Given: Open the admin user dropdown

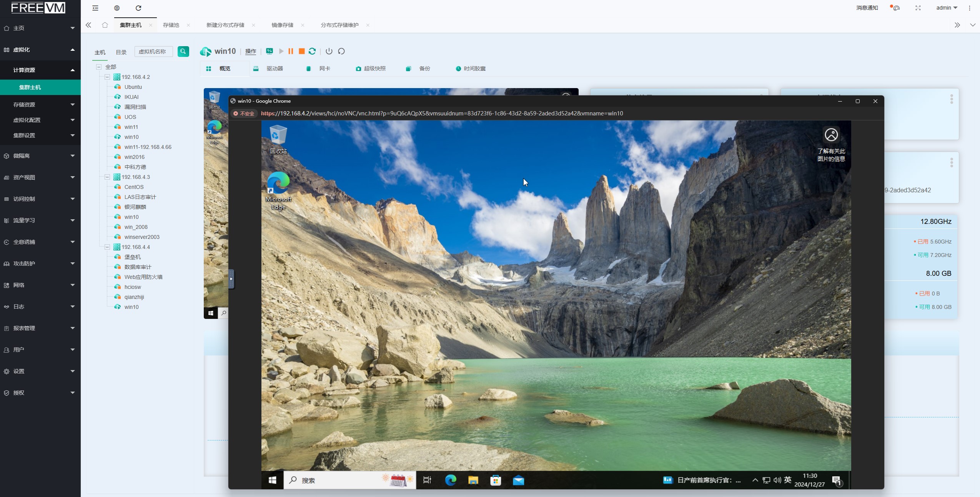Looking at the screenshot, I should 947,8.
